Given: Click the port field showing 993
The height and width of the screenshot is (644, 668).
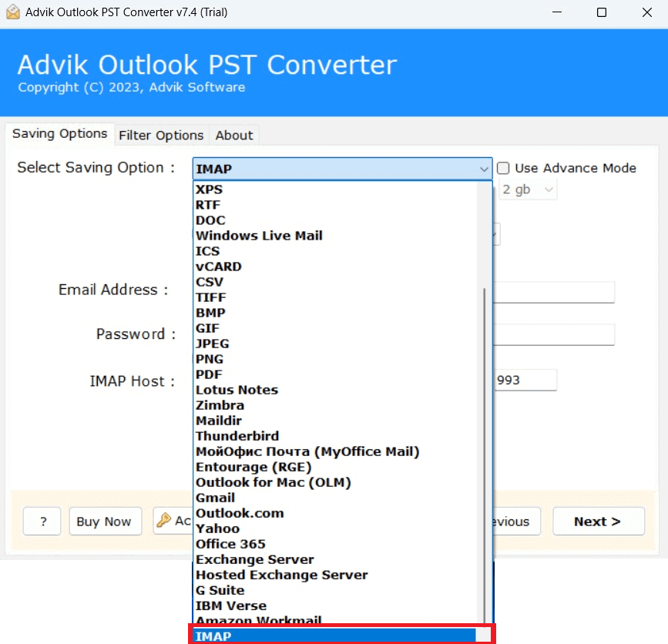Looking at the screenshot, I should [x=525, y=380].
